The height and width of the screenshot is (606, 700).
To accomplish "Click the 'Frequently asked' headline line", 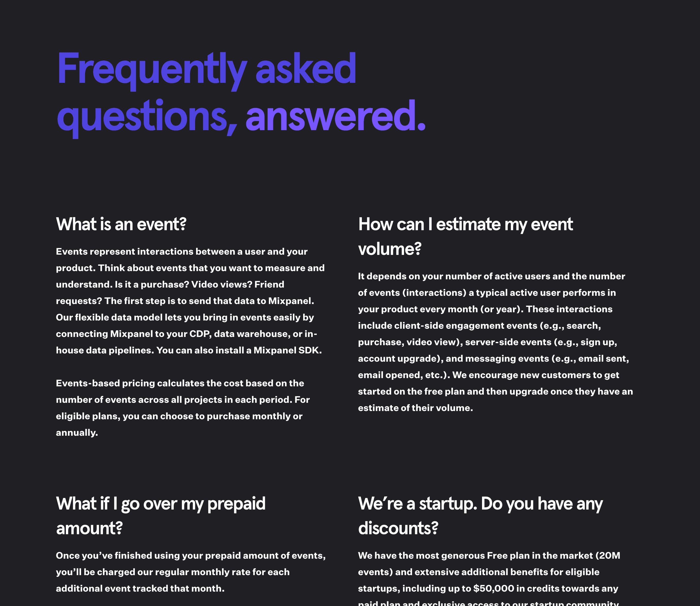I will (206, 69).
